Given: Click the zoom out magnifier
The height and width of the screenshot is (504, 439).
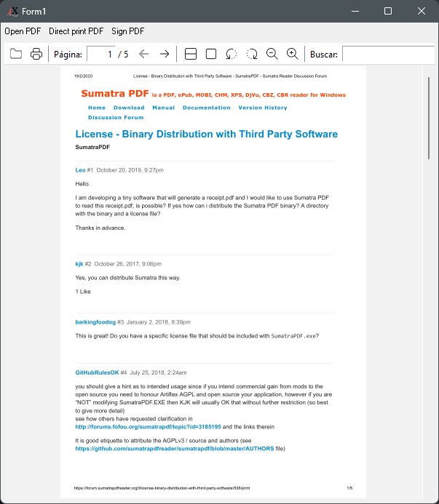Looking at the screenshot, I should pyautogui.click(x=272, y=54).
